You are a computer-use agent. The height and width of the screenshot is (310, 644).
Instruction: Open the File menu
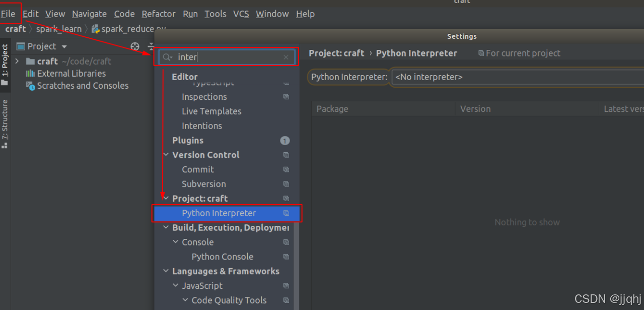[8, 14]
